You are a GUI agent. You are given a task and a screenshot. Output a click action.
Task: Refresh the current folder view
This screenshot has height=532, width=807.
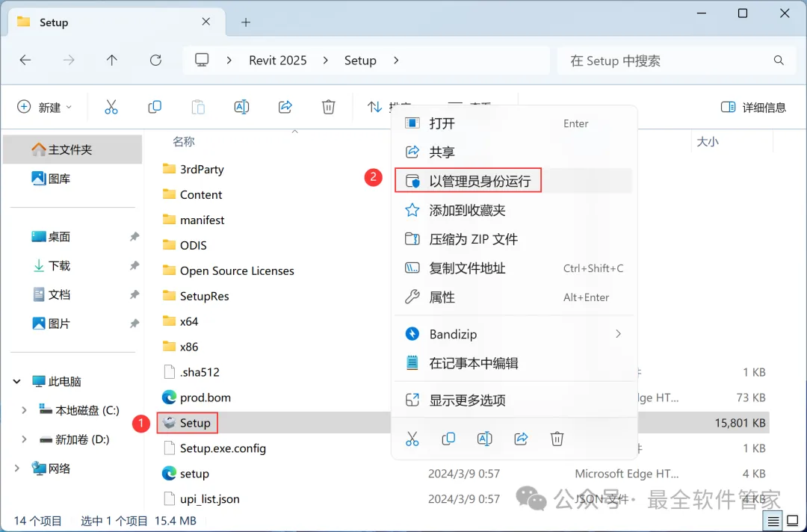[x=155, y=61]
